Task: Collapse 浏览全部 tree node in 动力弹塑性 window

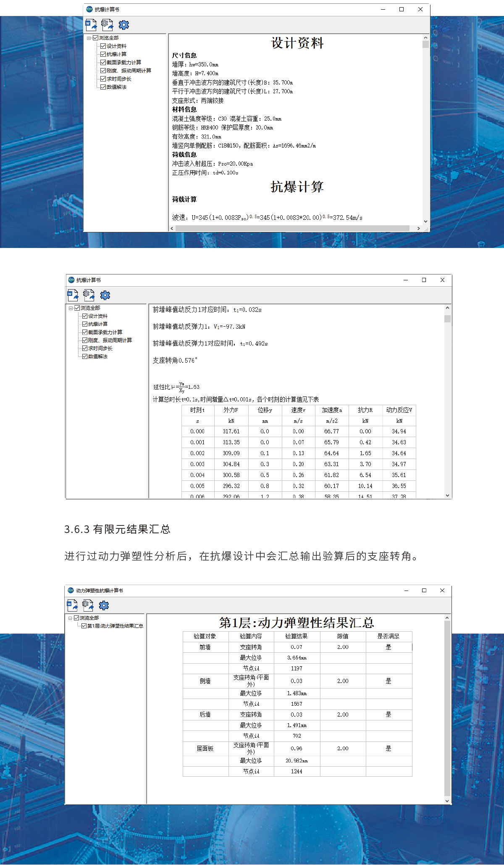Action: 70,618
